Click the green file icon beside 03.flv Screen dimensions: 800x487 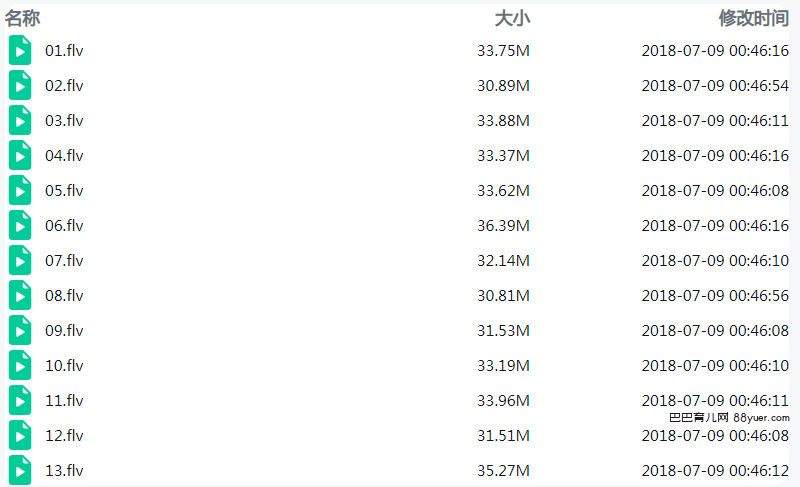pos(20,120)
